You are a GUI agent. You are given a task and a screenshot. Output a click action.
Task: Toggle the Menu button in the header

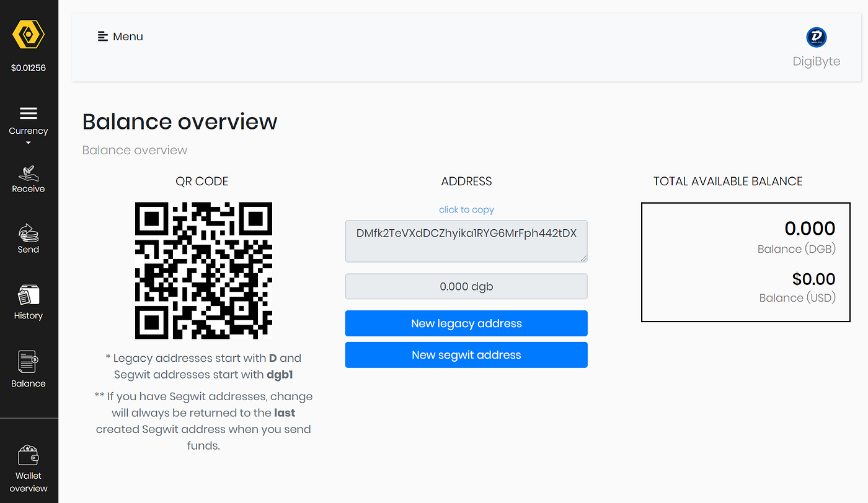(x=120, y=37)
